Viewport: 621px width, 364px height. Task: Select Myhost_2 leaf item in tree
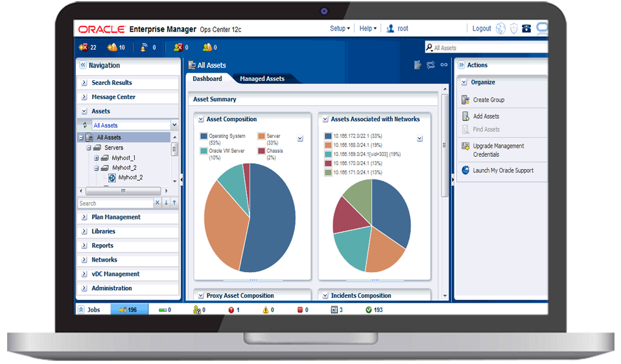[130, 177]
